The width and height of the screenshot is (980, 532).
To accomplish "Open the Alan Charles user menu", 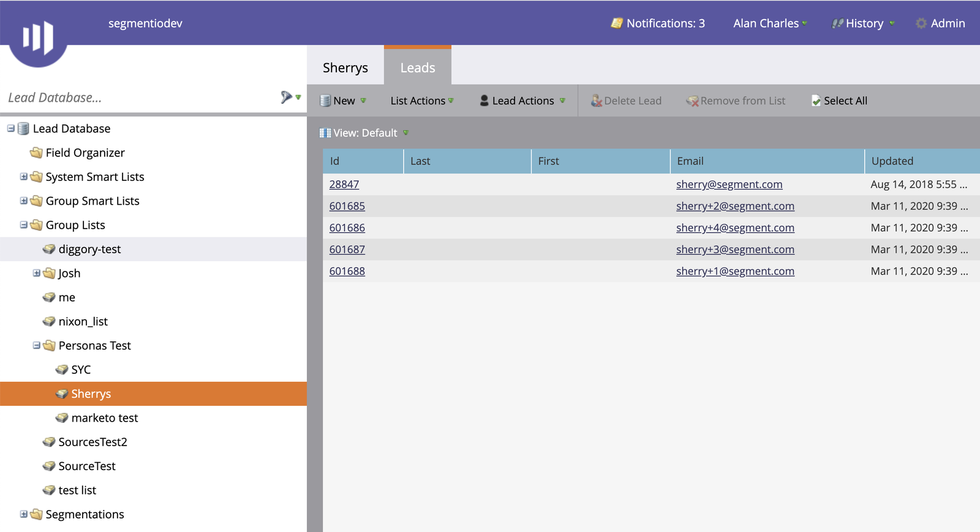I will coord(769,23).
